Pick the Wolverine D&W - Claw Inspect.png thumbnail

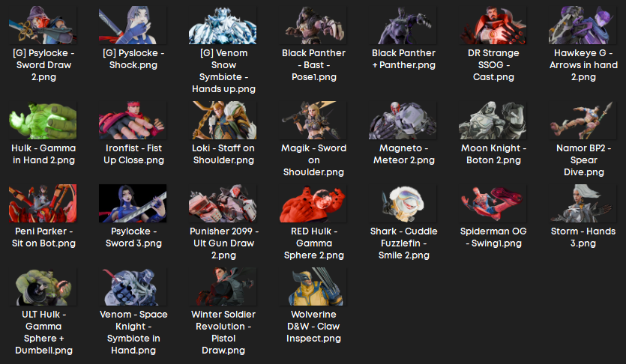tap(313, 287)
